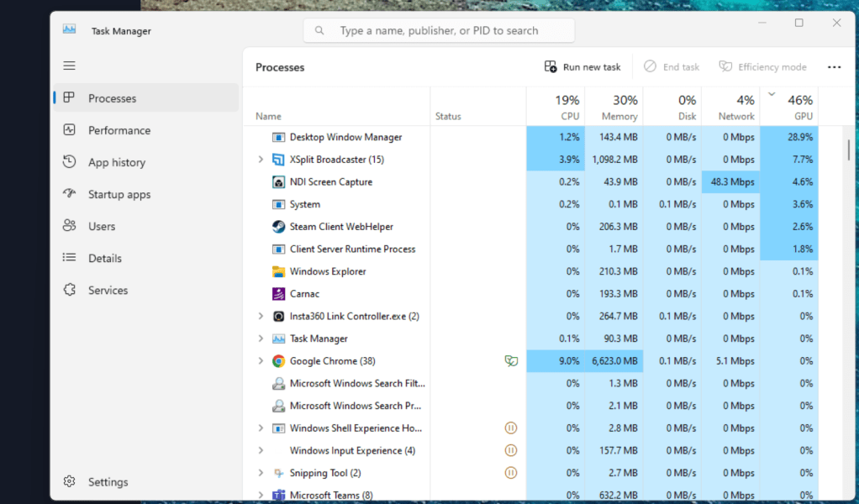Click the process search input field
Viewport: 859px width, 504px height.
click(440, 30)
